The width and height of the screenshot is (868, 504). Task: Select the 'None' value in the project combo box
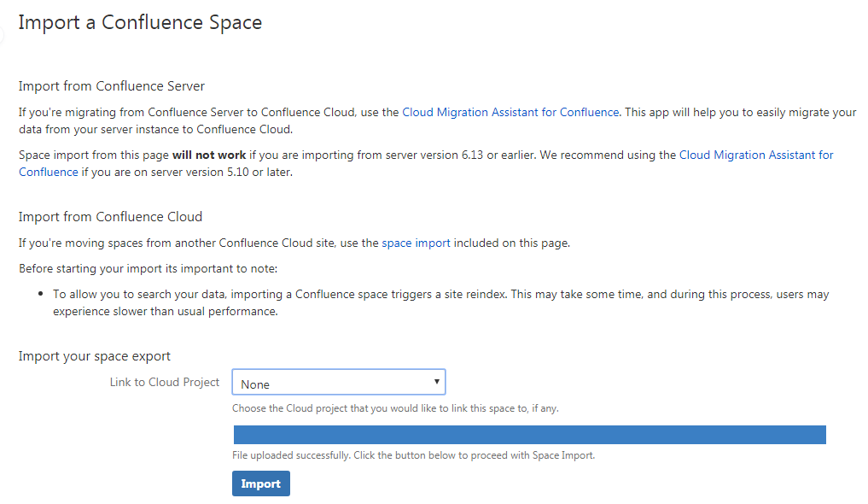(x=255, y=384)
